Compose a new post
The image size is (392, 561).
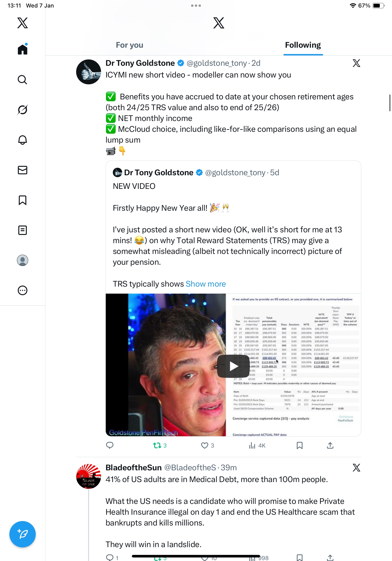[23, 534]
